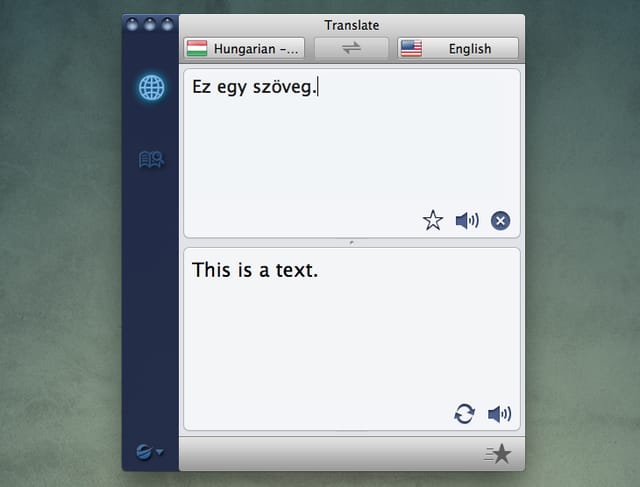
Task: Open the English target language dropdown
Action: click(x=458, y=49)
